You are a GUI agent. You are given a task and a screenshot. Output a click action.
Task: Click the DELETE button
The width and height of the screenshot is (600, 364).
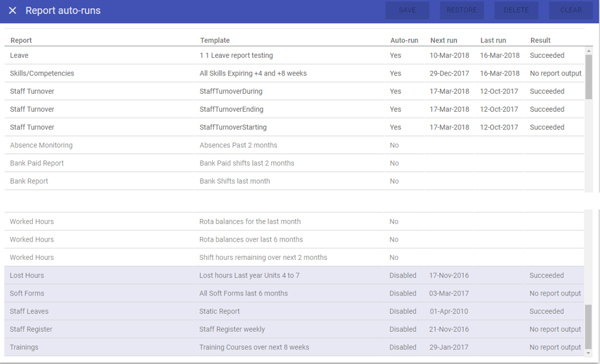[516, 10]
